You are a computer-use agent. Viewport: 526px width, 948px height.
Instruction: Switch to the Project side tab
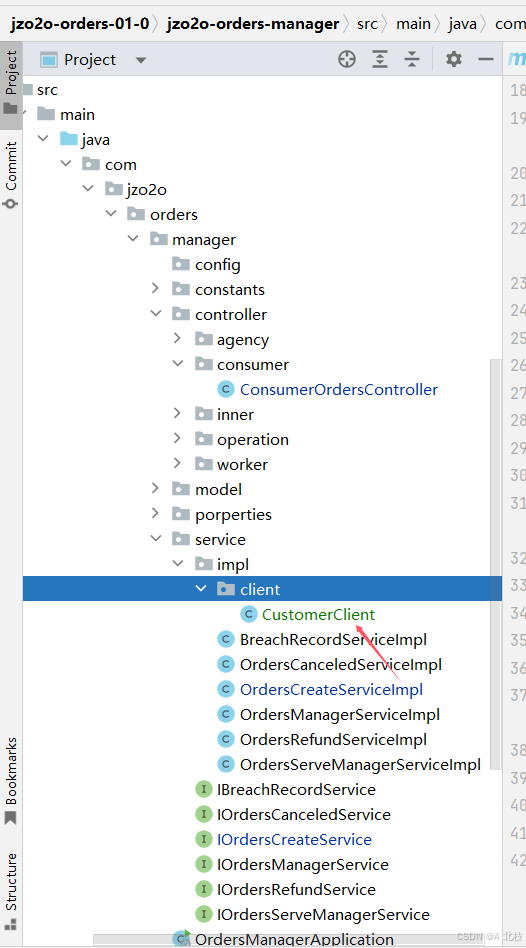coord(11,83)
